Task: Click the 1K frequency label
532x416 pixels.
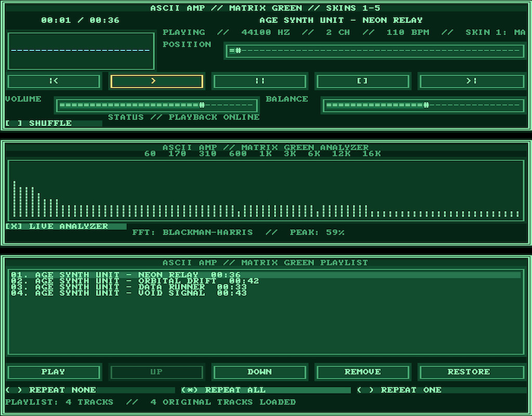Action: click(x=265, y=154)
